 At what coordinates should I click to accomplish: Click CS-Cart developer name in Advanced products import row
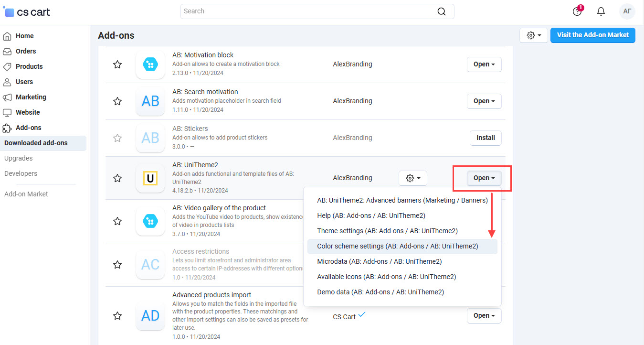344,316
